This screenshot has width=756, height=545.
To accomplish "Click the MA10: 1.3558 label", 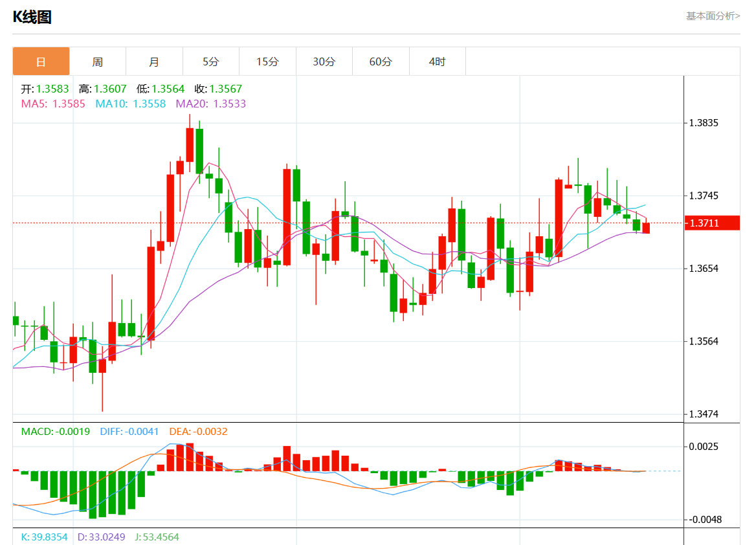I will click(131, 104).
